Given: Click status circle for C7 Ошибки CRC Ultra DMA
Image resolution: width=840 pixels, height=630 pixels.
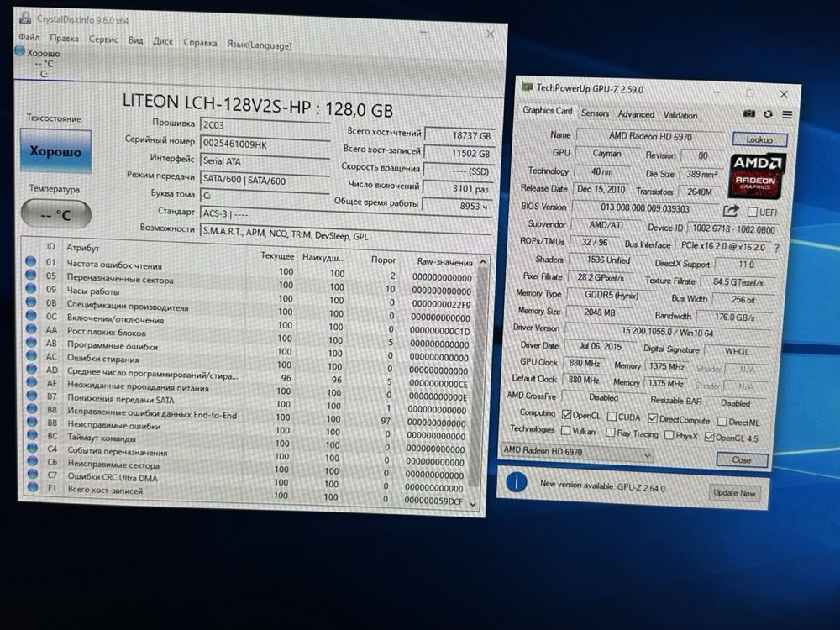Looking at the screenshot, I should [33, 474].
